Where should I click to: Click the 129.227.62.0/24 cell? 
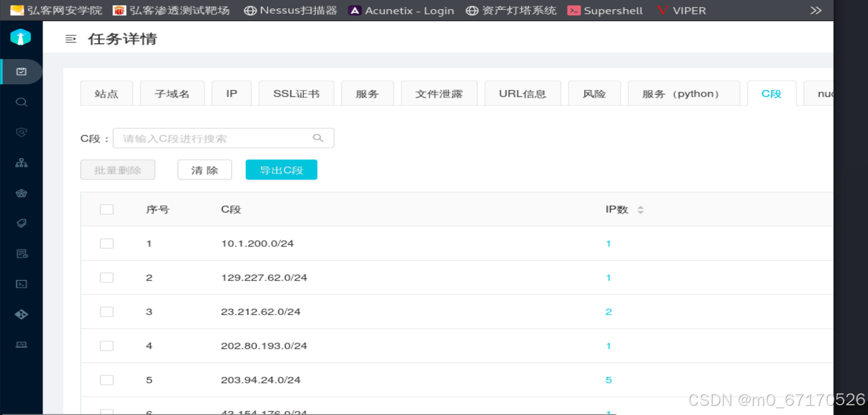coord(264,278)
